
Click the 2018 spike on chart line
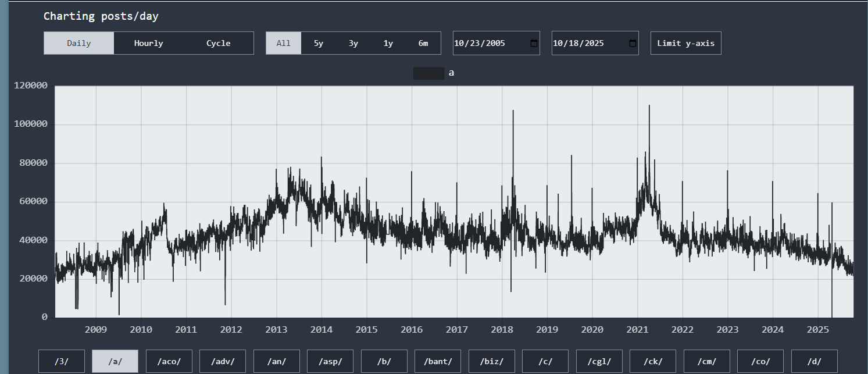(x=513, y=111)
